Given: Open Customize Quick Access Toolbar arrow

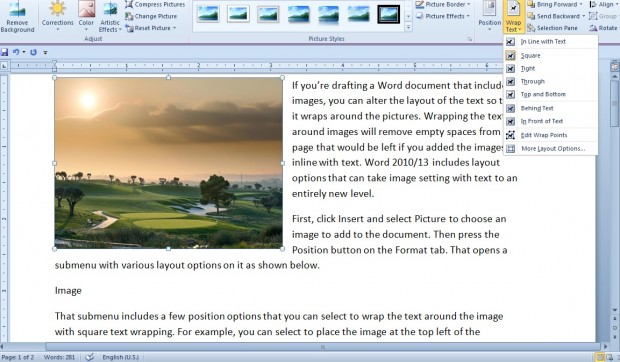Looking at the screenshot, I should point(45,53).
